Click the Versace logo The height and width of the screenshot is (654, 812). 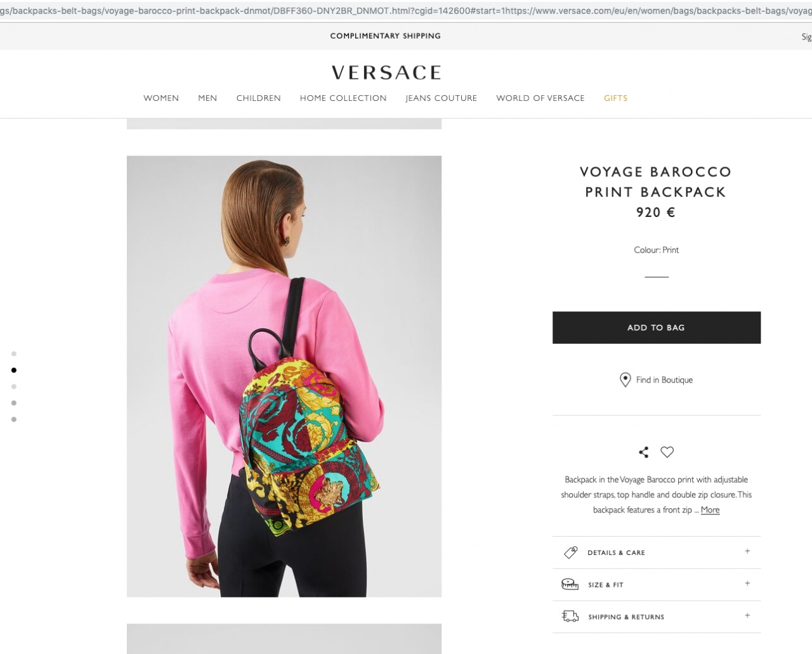386,72
